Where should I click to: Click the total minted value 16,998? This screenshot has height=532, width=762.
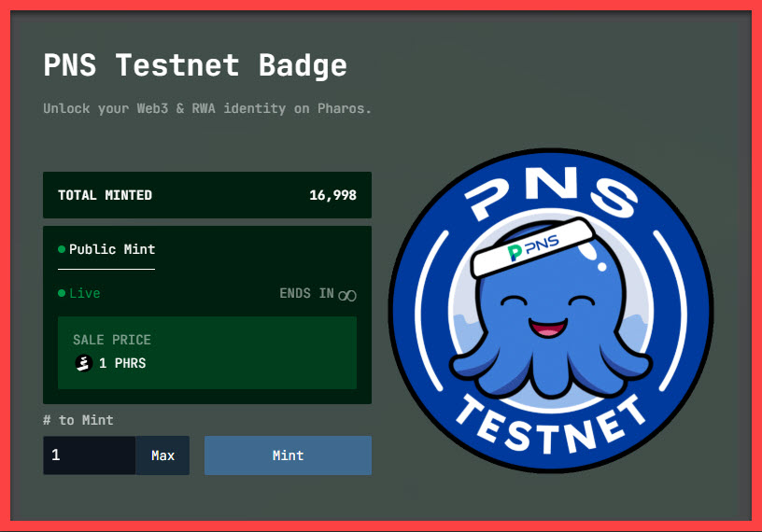(x=332, y=195)
